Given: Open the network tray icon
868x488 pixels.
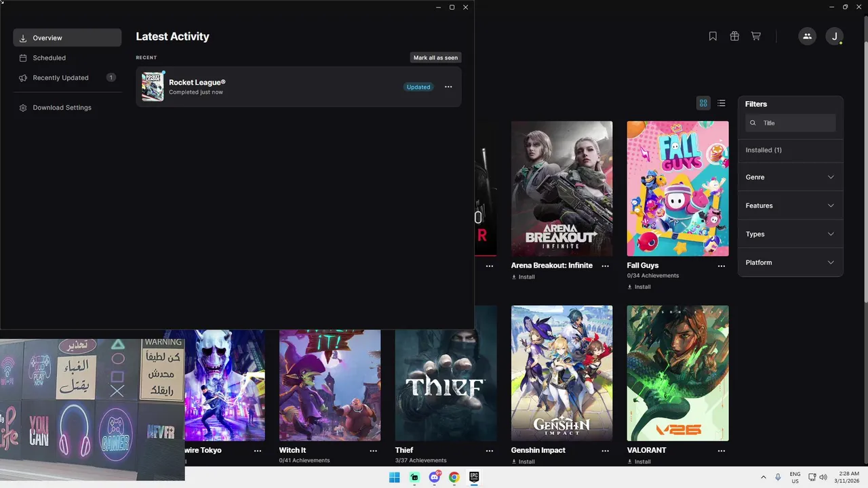Looking at the screenshot, I should click(812, 477).
